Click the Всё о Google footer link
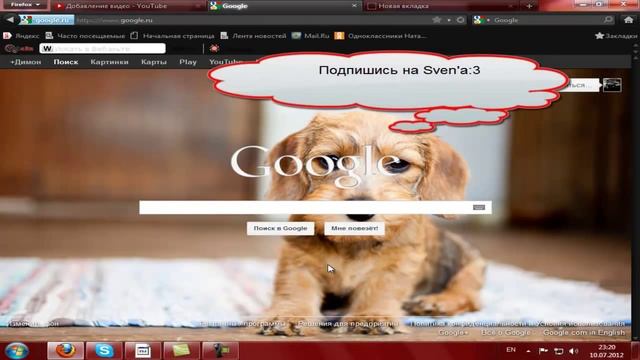This screenshot has height=360, width=640. click(x=505, y=333)
